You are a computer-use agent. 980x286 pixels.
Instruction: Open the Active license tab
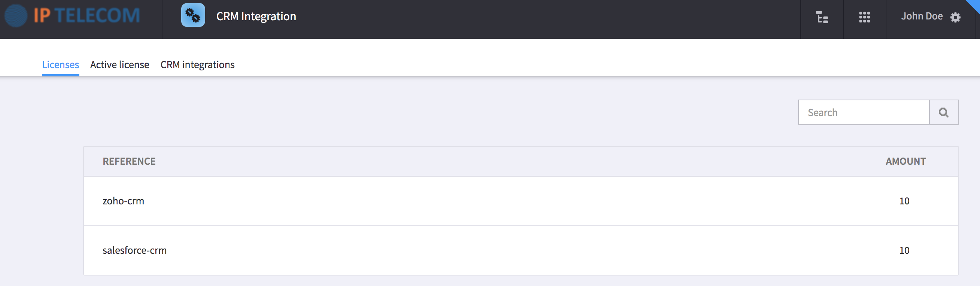point(119,65)
